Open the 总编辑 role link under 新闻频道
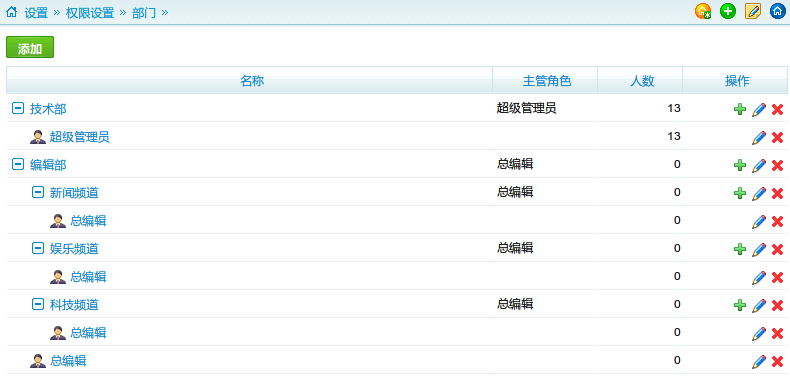The width and height of the screenshot is (790, 384). (x=88, y=221)
